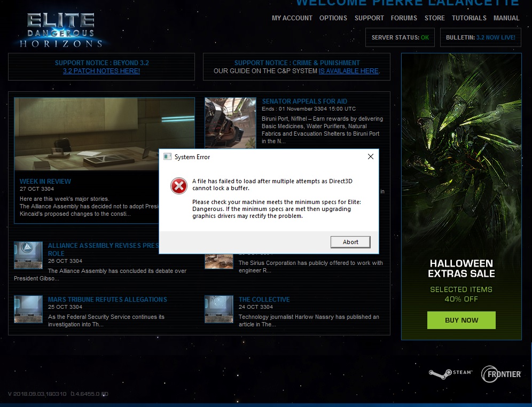This screenshot has width=532, height=407.
Task: Click Federal Security Service article summary
Action: pos(106,320)
